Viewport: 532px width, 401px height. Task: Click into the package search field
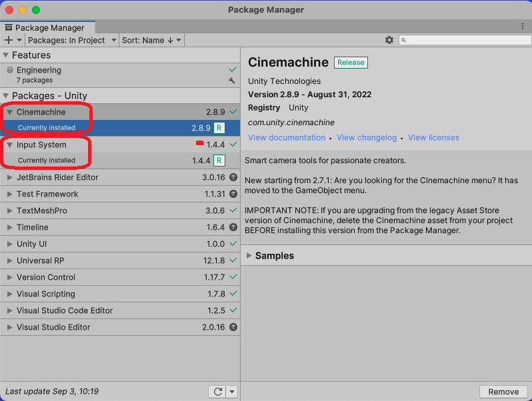click(467, 40)
